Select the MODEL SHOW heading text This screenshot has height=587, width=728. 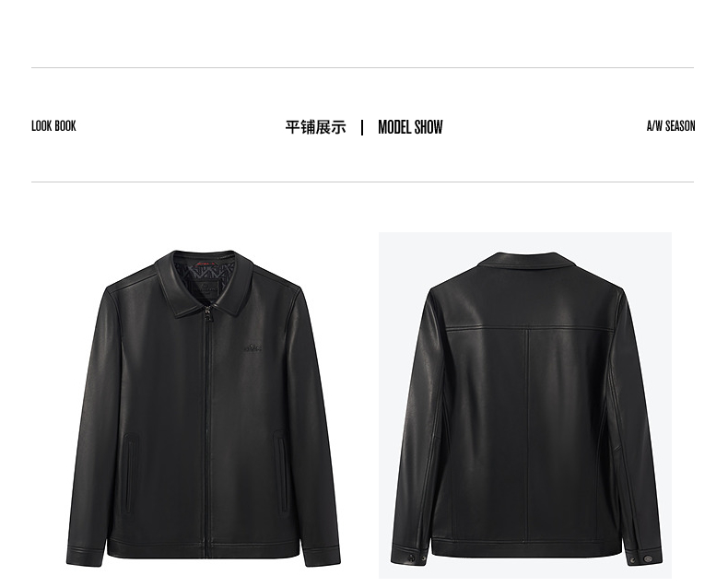click(x=410, y=127)
